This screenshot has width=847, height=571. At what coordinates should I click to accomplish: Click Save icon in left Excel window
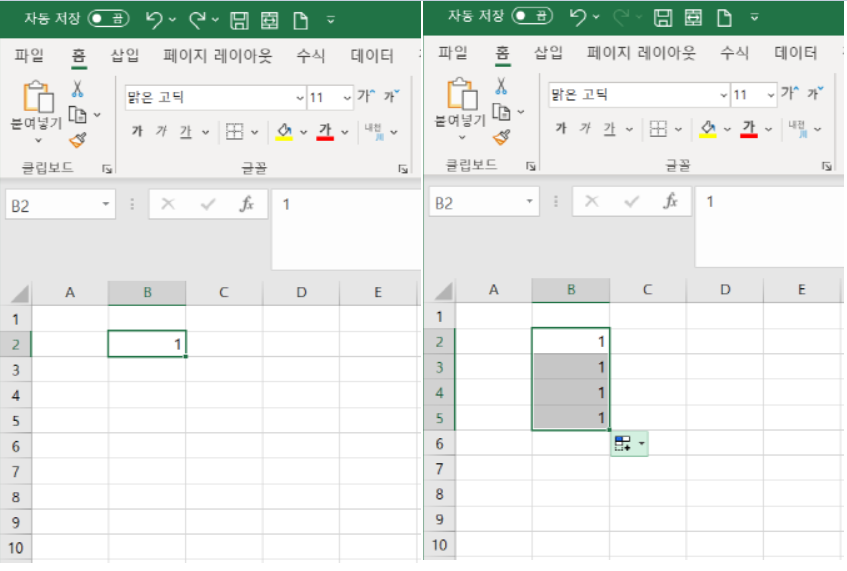[239, 21]
